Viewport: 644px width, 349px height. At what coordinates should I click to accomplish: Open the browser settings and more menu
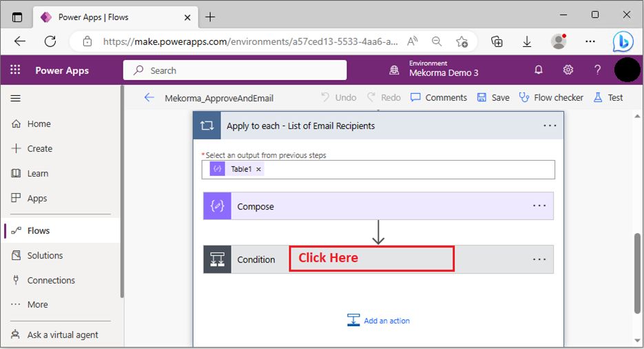click(590, 41)
